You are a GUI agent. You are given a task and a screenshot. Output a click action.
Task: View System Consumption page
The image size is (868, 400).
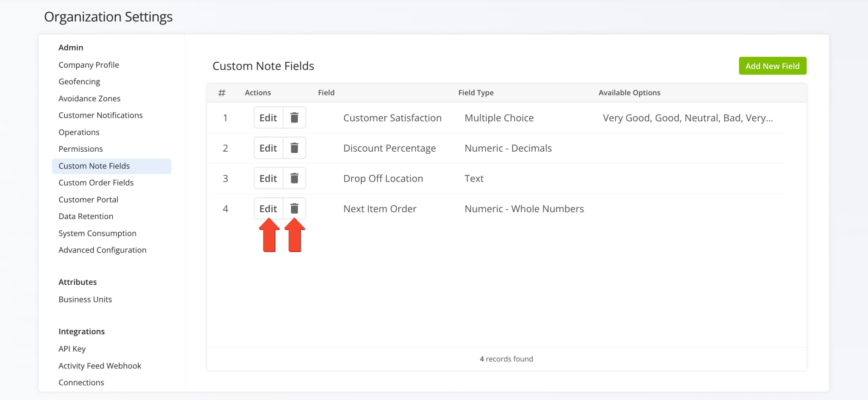(97, 233)
